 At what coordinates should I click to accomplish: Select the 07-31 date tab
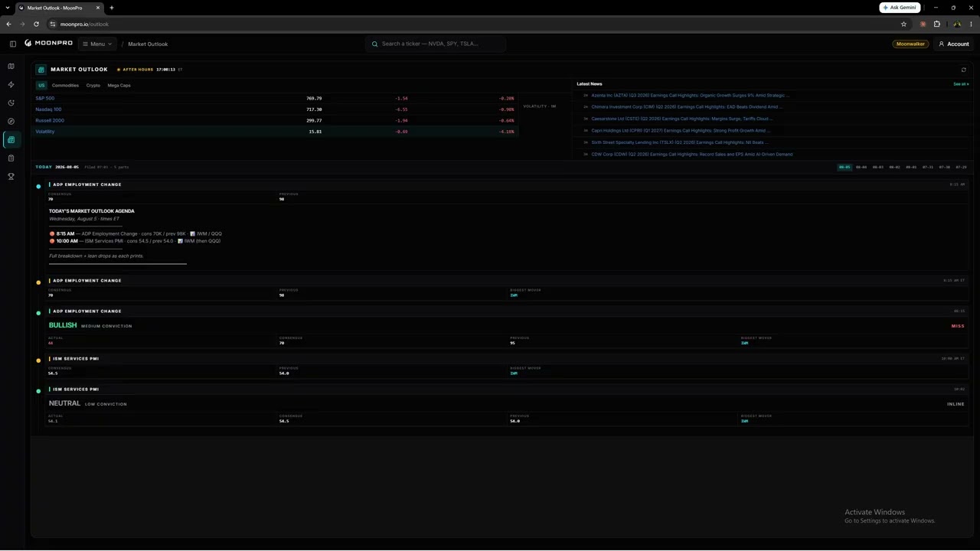click(928, 167)
